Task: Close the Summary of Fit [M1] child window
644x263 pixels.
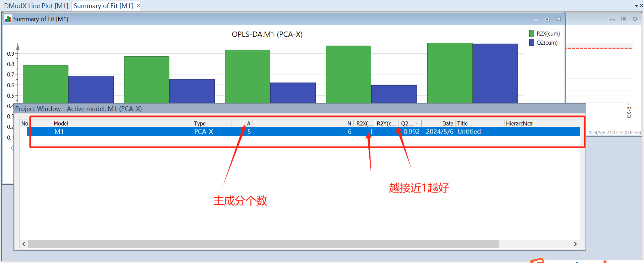Action: pyautogui.click(x=558, y=19)
